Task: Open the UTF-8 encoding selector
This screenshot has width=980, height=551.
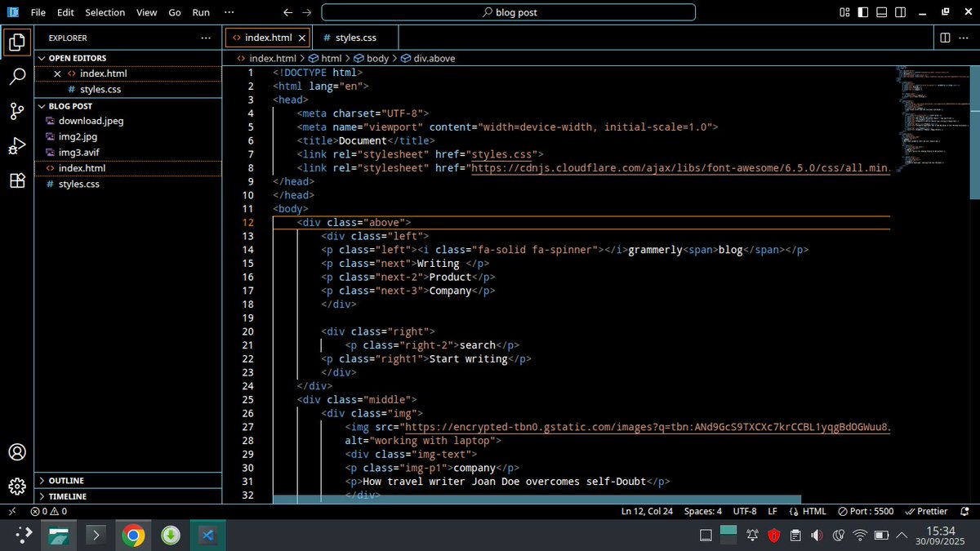Action: 745,512
